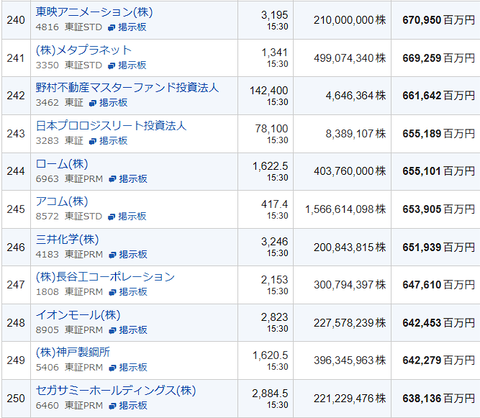Select market cap 651,939百万円

coord(439,247)
